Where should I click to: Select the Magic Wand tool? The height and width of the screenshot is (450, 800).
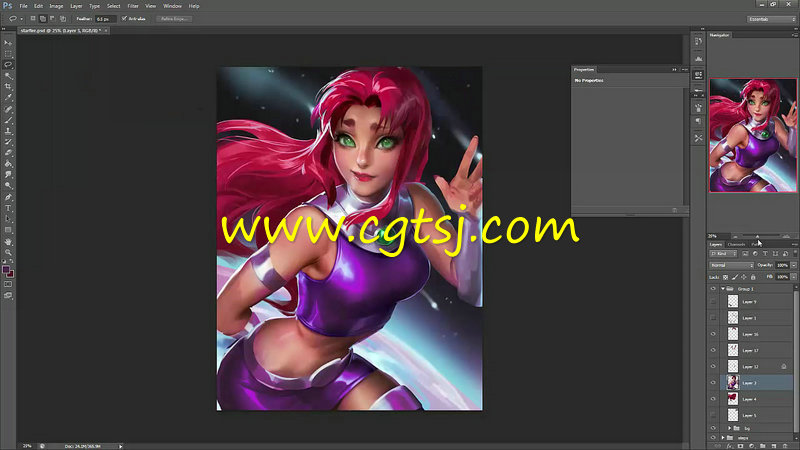(x=8, y=76)
